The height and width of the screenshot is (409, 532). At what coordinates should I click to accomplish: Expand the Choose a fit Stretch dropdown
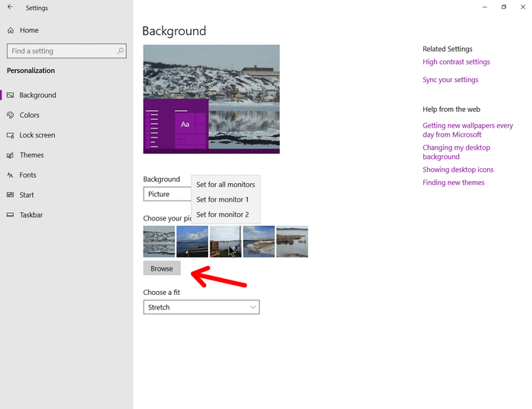click(201, 307)
